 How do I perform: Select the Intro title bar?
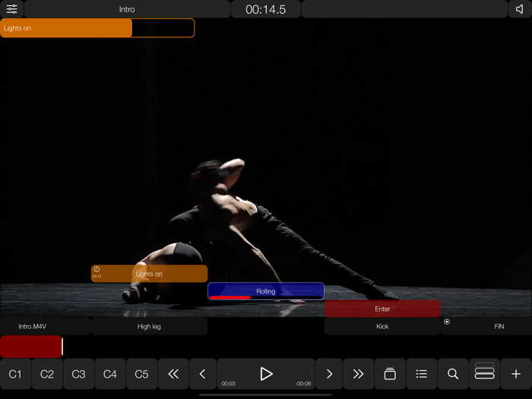(127, 9)
